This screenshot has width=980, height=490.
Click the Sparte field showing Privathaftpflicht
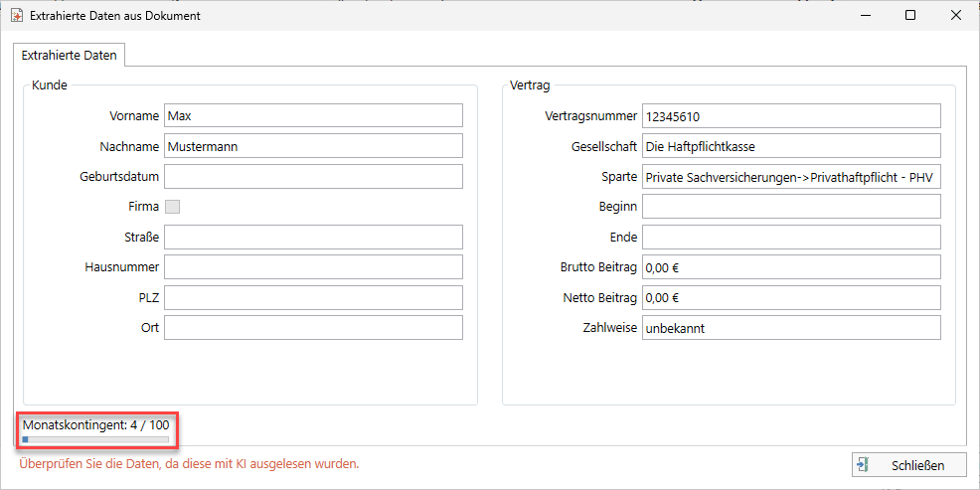click(x=790, y=177)
